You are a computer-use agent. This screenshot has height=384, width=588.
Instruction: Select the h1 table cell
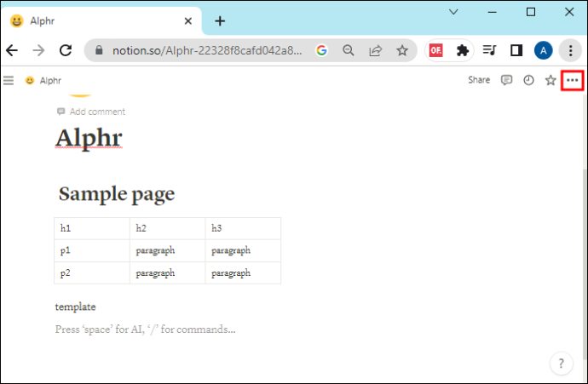pos(92,228)
